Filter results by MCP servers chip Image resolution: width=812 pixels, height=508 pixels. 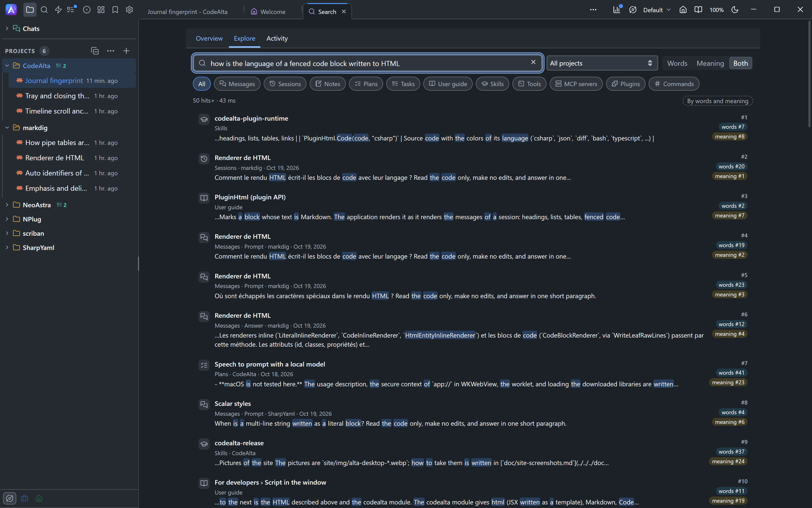tap(576, 84)
